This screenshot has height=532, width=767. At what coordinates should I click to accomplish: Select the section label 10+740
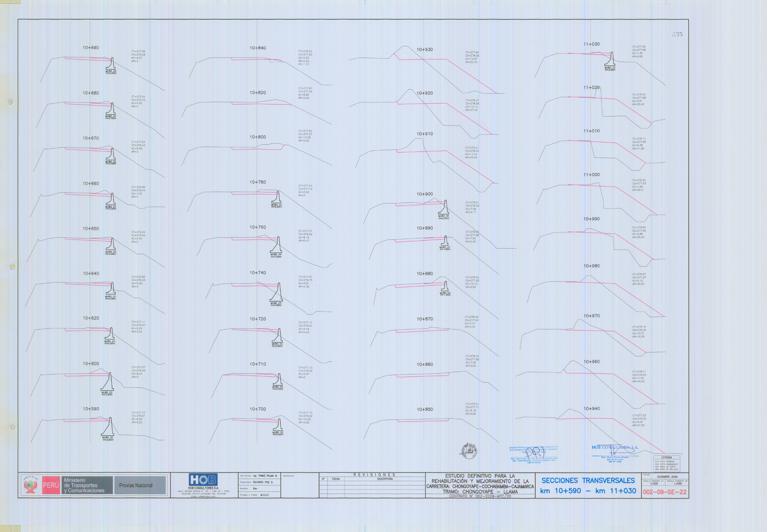(x=258, y=273)
